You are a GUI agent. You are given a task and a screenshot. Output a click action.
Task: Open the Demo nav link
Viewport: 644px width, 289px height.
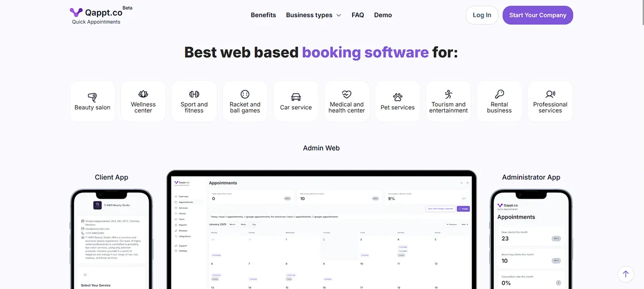pos(383,15)
